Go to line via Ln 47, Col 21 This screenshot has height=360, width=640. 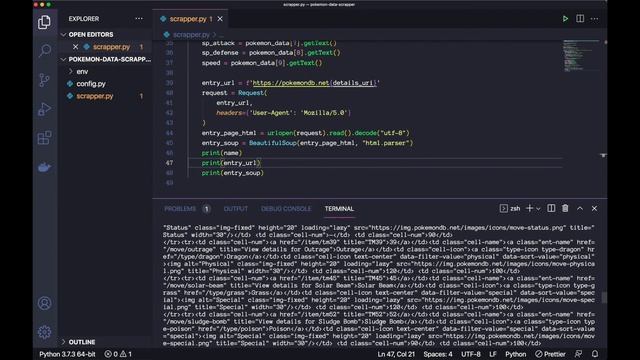396,354
